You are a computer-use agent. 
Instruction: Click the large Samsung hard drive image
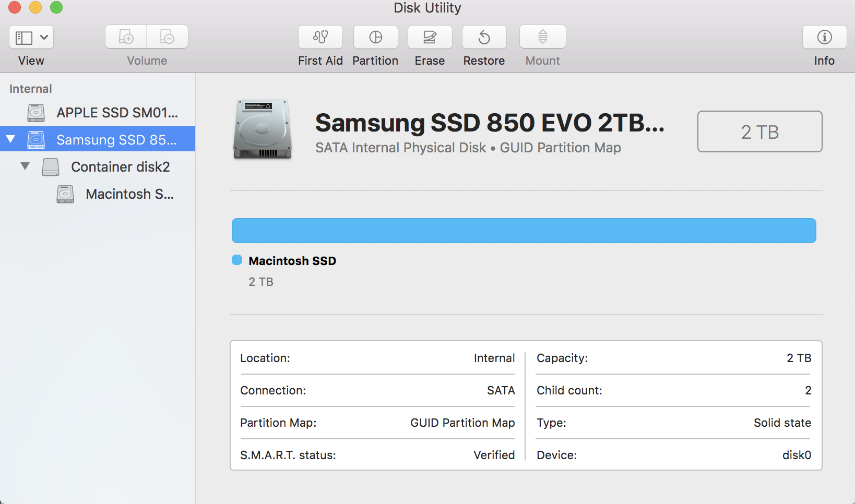pyautogui.click(x=262, y=129)
